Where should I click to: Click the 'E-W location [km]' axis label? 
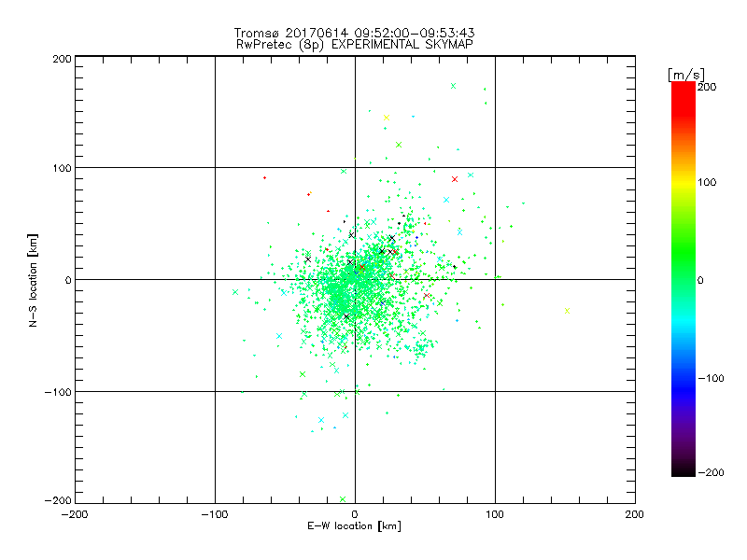pos(354,525)
